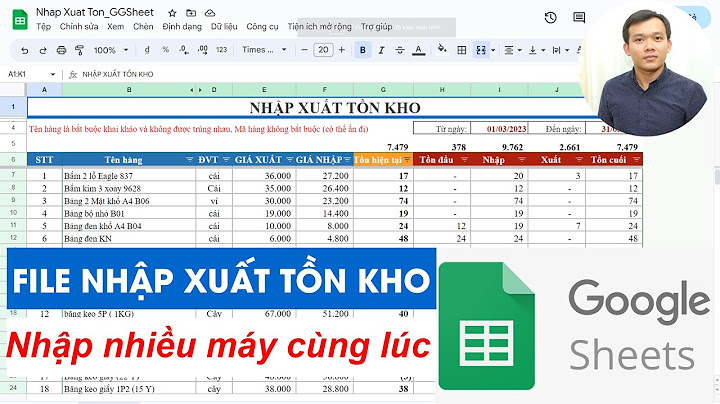Star the Nhap Xuat Ton_GGSheet document

pyautogui.click(x=172, y=13)
